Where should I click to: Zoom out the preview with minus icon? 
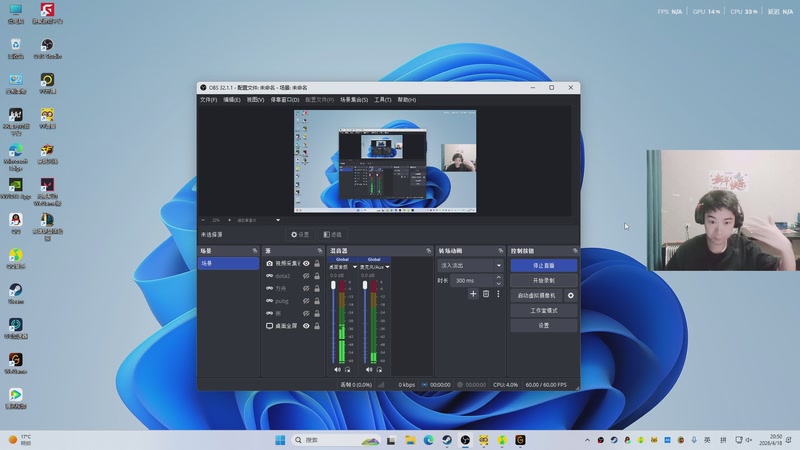pyautogui.click(x=203, y=220)
